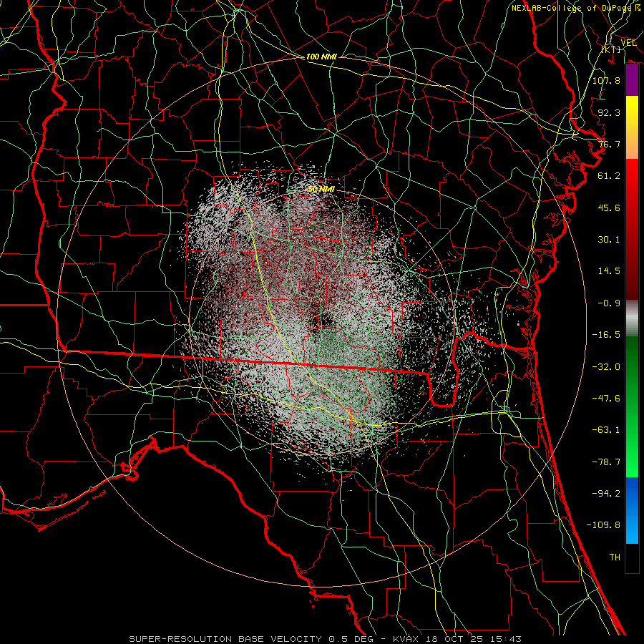Click the Super-Resolution Base Velocity caption text
Image resolution: width=644 pixels, height=644 pixels.
pos(326,639)
